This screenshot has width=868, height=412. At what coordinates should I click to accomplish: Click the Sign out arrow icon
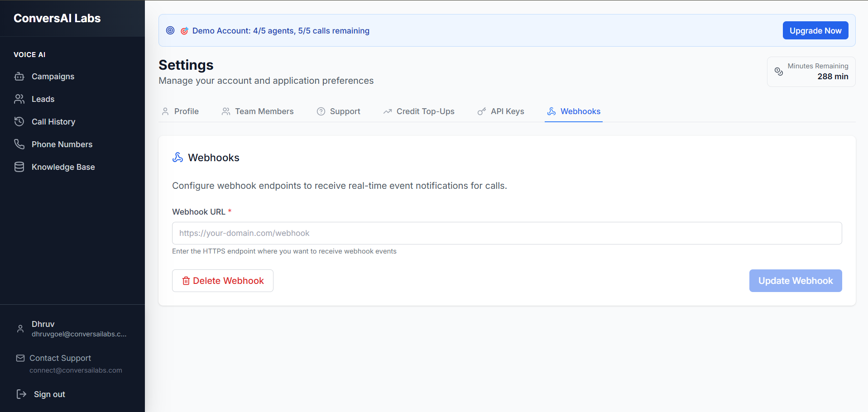pos(21,394)
